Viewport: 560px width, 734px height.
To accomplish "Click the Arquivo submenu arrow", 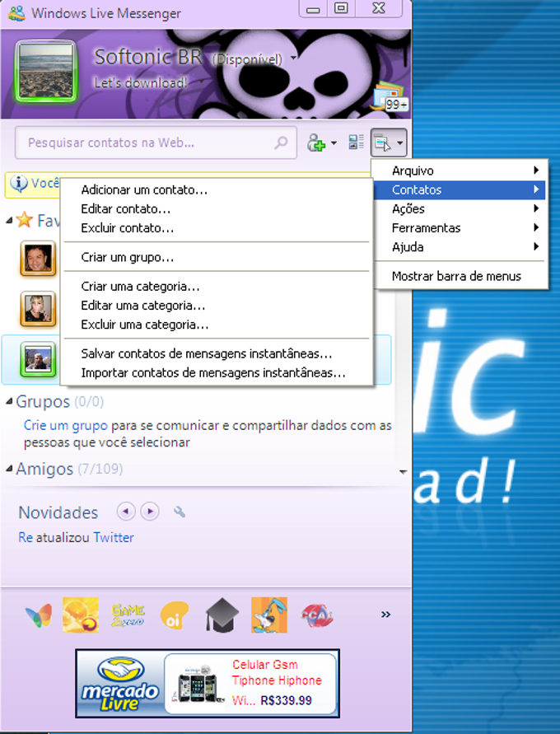I will tap(537, 171).
